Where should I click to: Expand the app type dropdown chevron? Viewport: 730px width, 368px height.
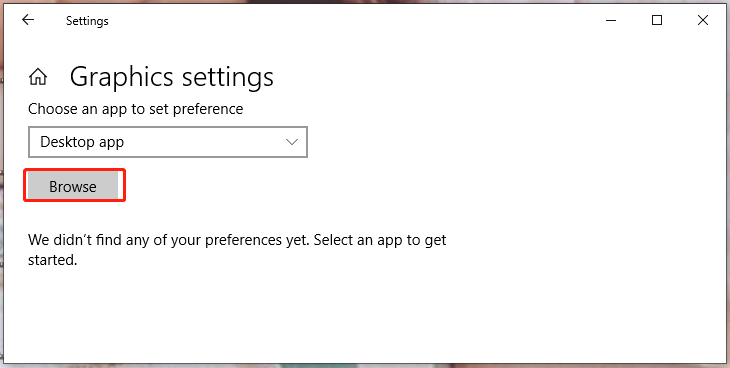(292, 142)
